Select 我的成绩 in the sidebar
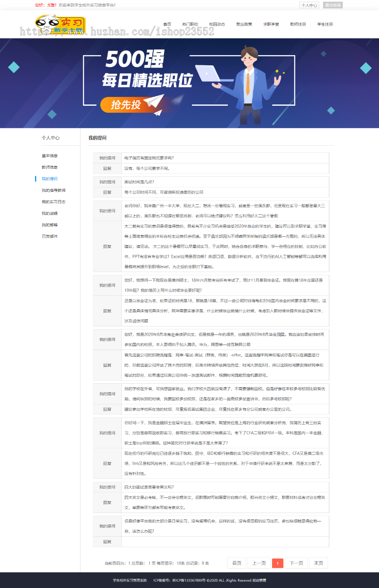 click(x=50, y=214)
